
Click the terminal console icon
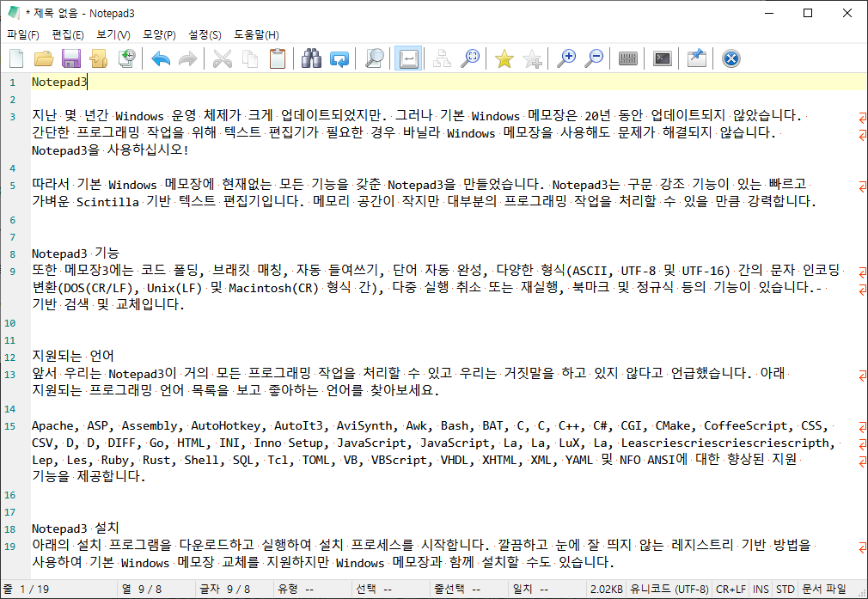tap(662, 58)
